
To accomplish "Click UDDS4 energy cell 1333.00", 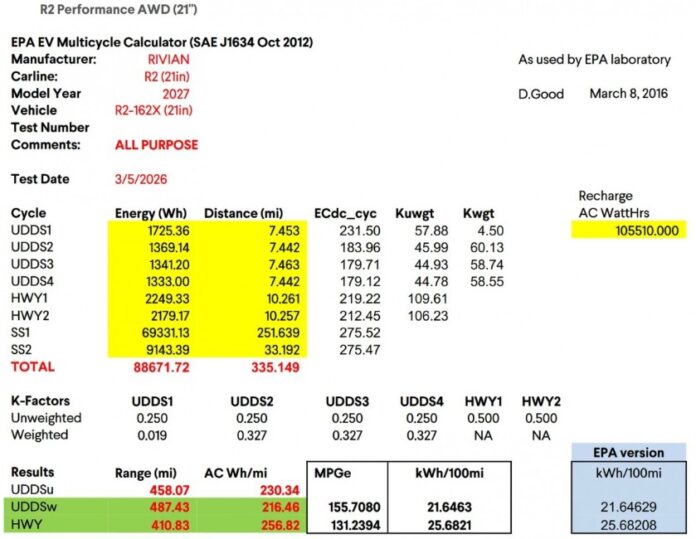I will pos(168,281).
